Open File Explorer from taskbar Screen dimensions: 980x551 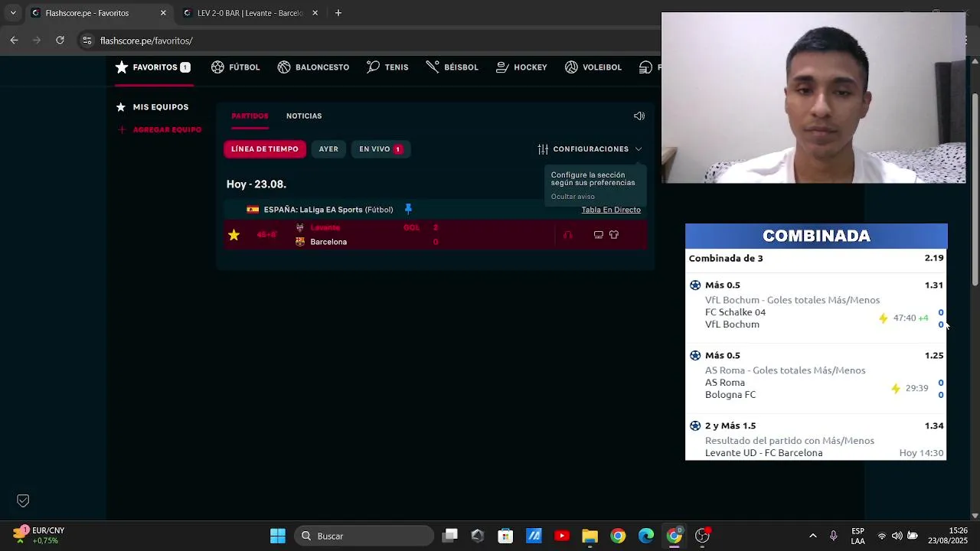click(x=590, y=536)
